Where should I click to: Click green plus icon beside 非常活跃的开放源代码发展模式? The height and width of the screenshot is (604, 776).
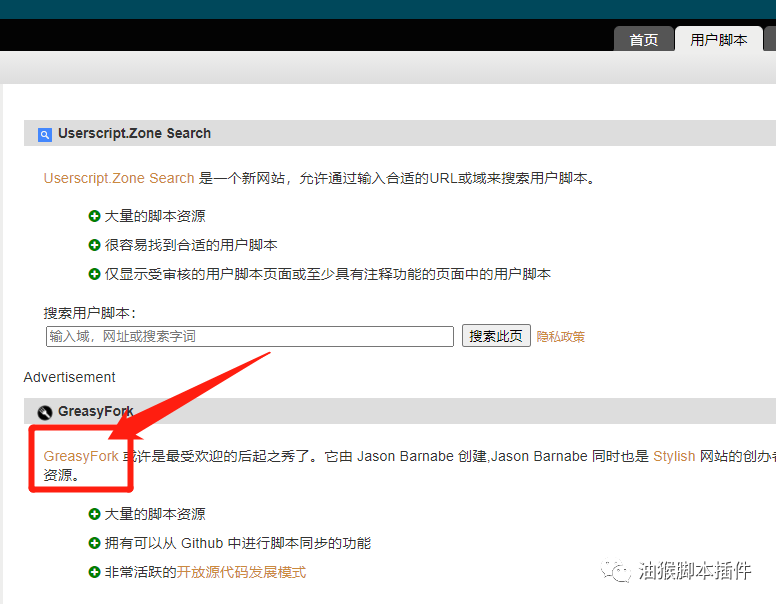94,572
